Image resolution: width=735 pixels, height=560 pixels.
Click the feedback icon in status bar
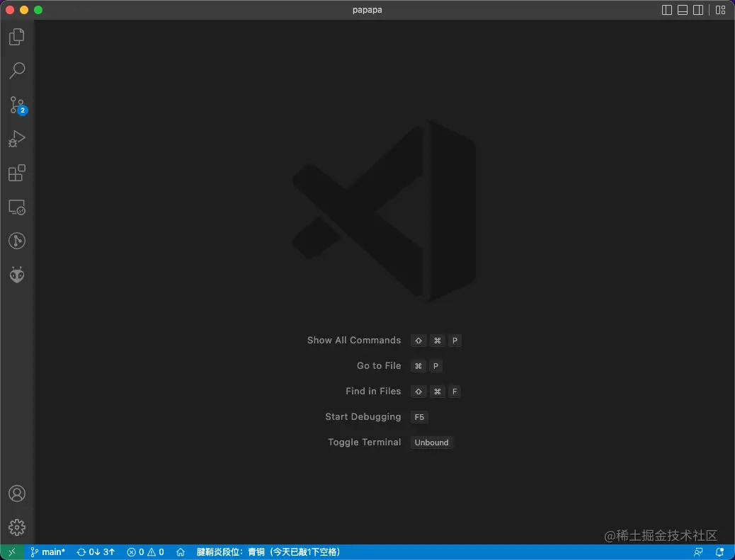coord(698,552)
